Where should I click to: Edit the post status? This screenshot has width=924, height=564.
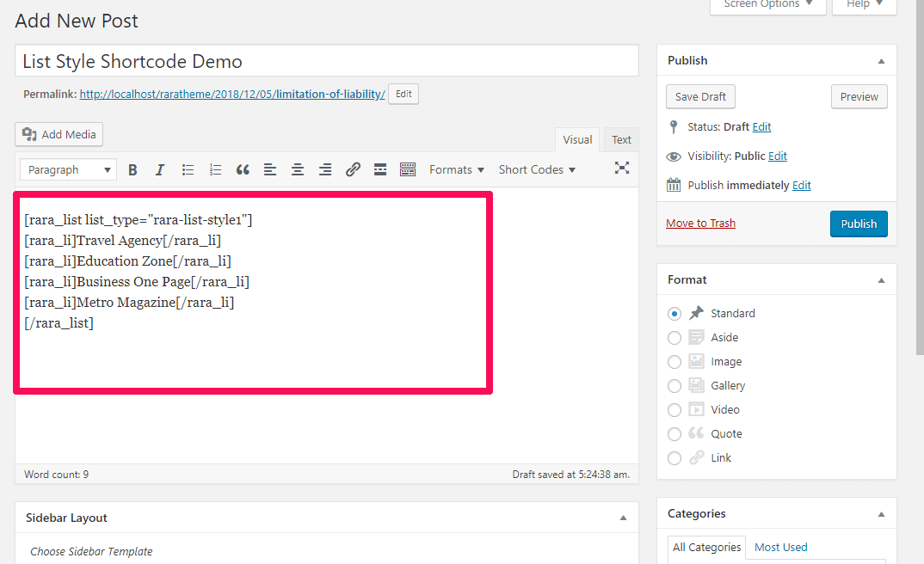click(761, 126)
